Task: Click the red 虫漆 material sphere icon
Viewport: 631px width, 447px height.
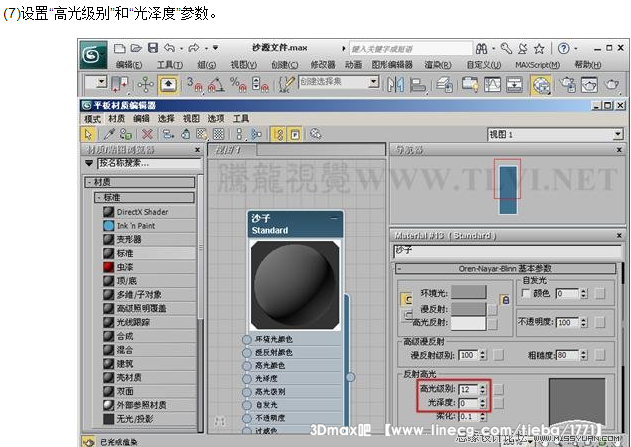Action: (109, 267)
